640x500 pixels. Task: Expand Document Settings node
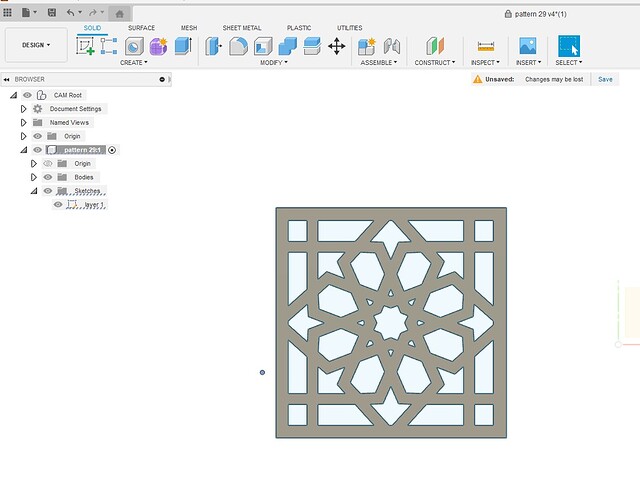click(x=23, y=109)
